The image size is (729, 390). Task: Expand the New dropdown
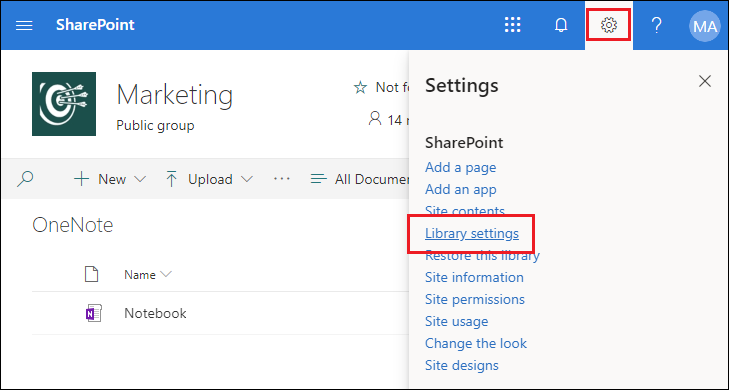coord(110,179)
